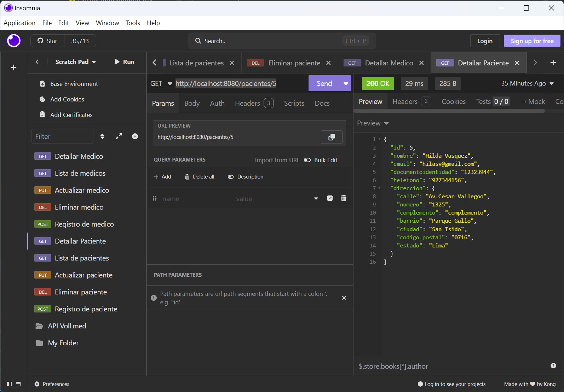Select the Actualizar medico PUT request

[87, 190]
